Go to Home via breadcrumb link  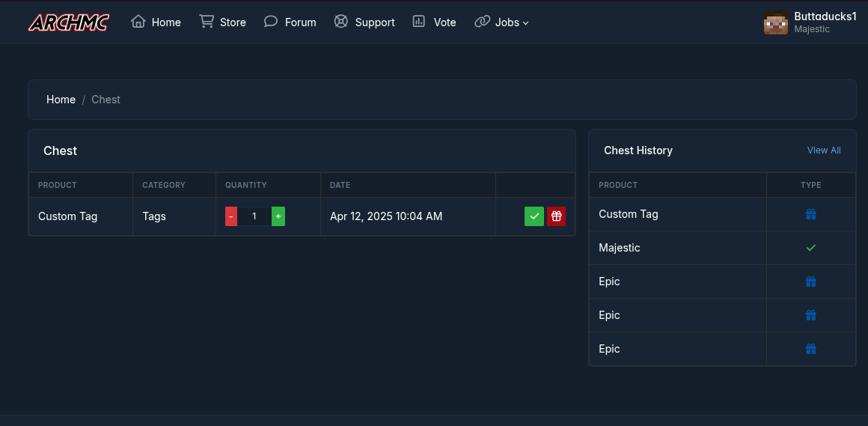61,99
